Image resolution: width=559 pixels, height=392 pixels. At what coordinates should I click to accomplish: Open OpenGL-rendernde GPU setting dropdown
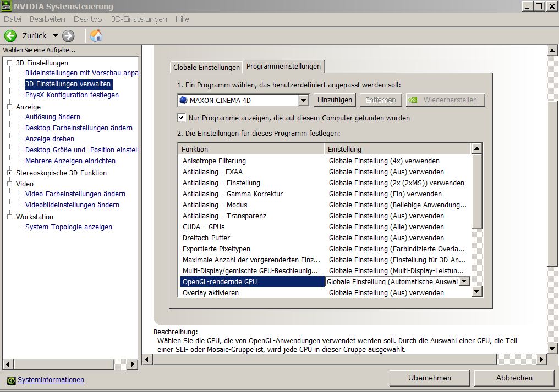point(464,281)
